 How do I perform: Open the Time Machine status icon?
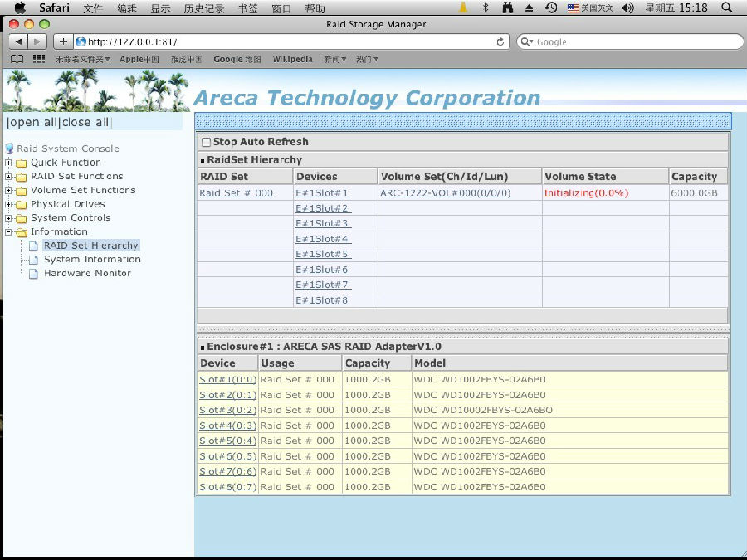[x=551, y=7]
